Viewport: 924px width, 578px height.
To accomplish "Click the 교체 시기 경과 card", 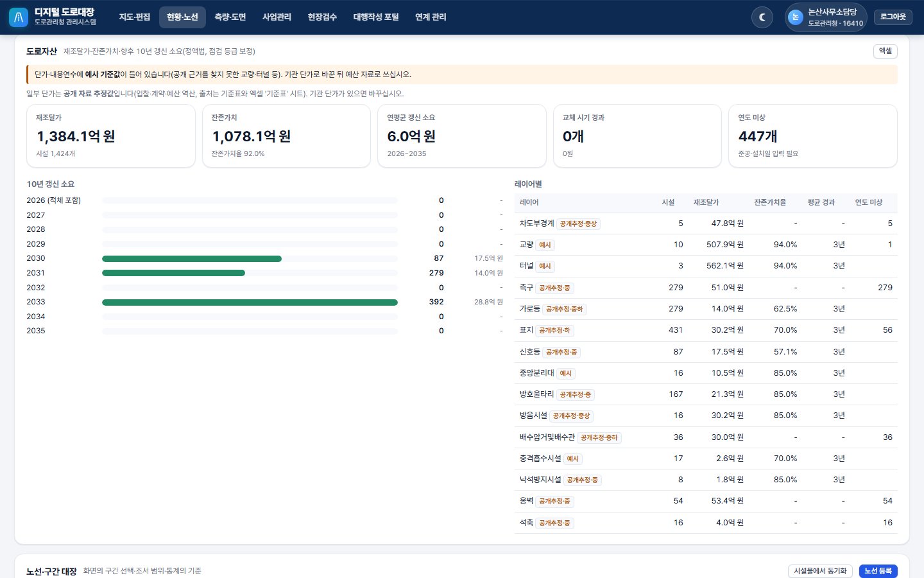I will pos(637,136).
